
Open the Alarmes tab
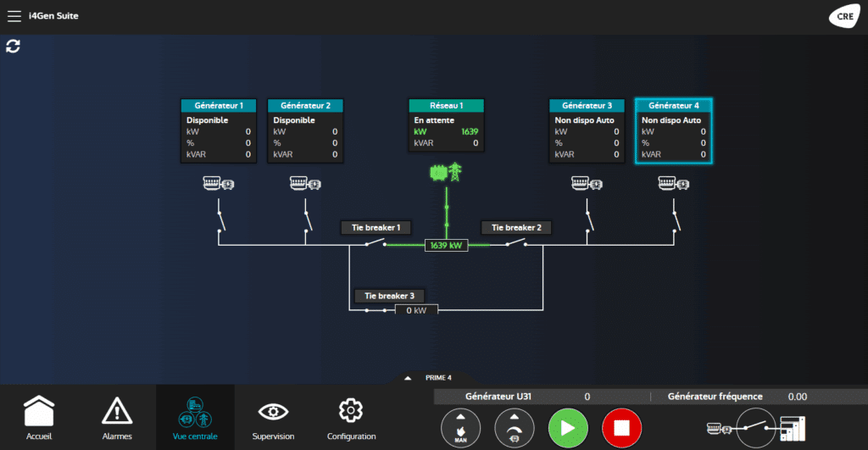117,418
